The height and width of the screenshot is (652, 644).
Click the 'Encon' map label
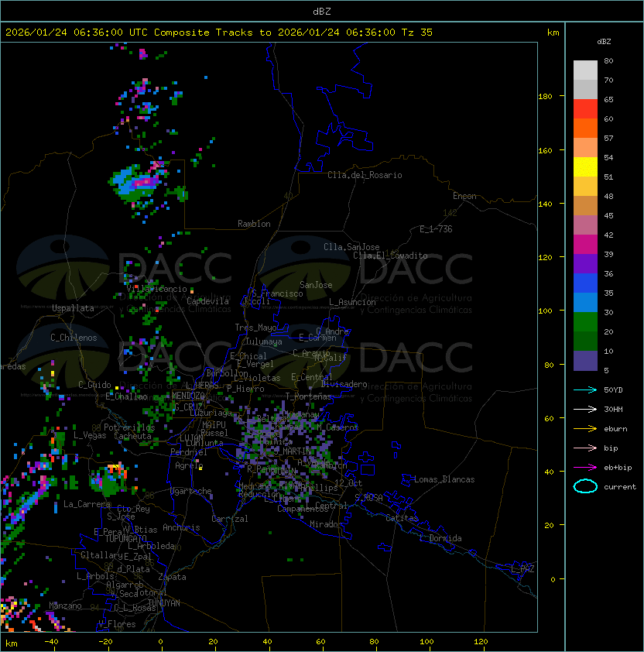tap(464, 196)
